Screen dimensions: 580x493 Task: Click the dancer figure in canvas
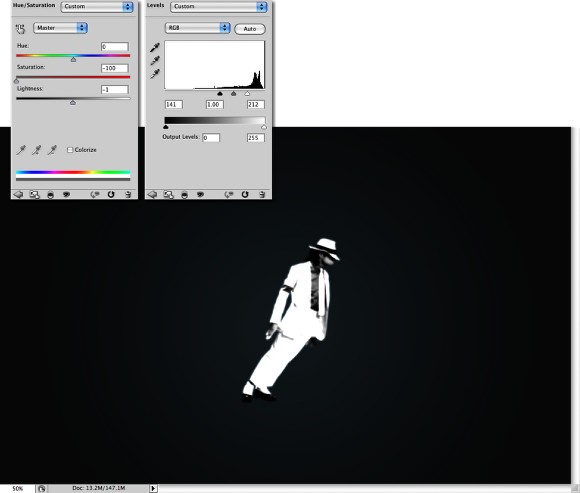(291, 320)
